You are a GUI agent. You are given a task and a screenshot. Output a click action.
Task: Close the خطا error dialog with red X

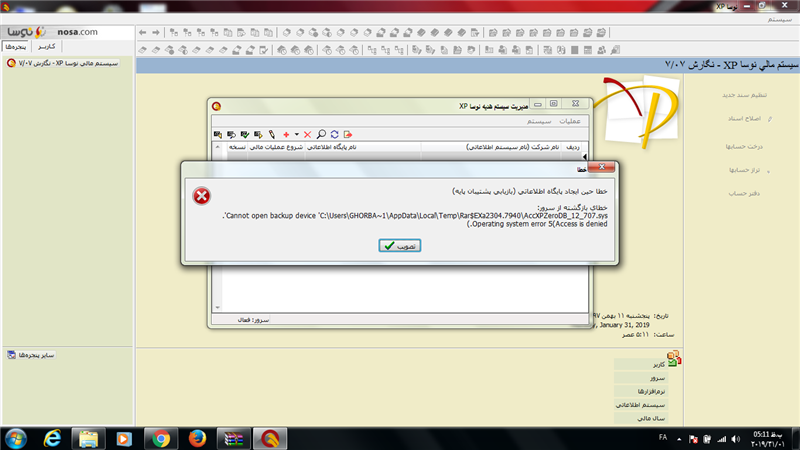[x=599, y=167]
